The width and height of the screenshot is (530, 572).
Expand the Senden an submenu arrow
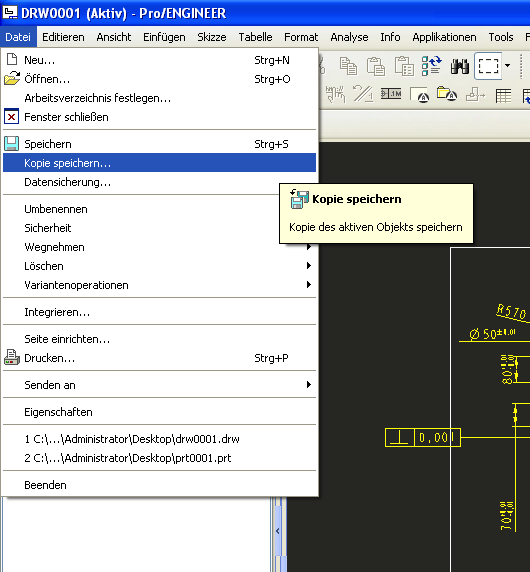click(309, 384)
